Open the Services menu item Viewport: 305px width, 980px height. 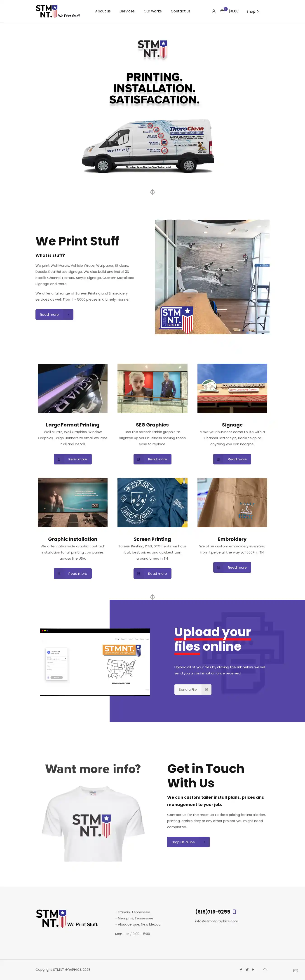(127, 11)
